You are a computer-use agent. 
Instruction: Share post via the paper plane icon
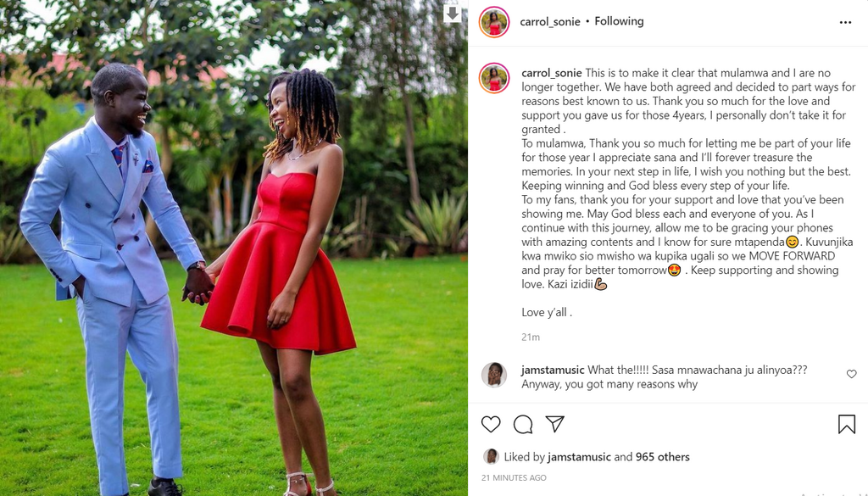pyautogui.click(x=554, y=424)
